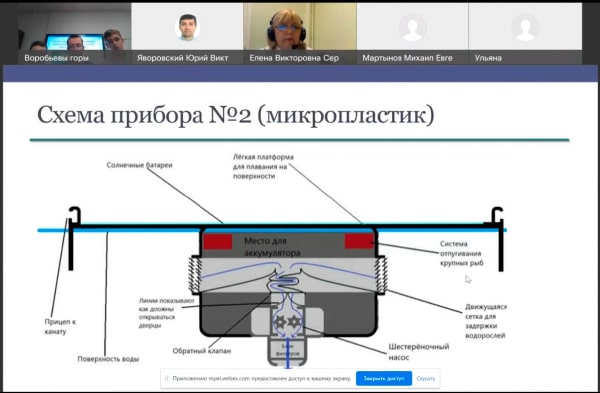Click the 'Обратный клапан' label
Image resolution: width=600 pixels, height=393 pixels.
[202, 351]
